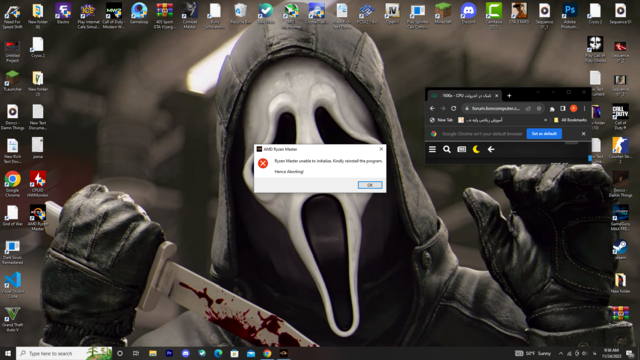The width and height of the screenshot is (640, 360).
Task: Switch to Chrome on the taskbar
Action: tap(267, 353)
